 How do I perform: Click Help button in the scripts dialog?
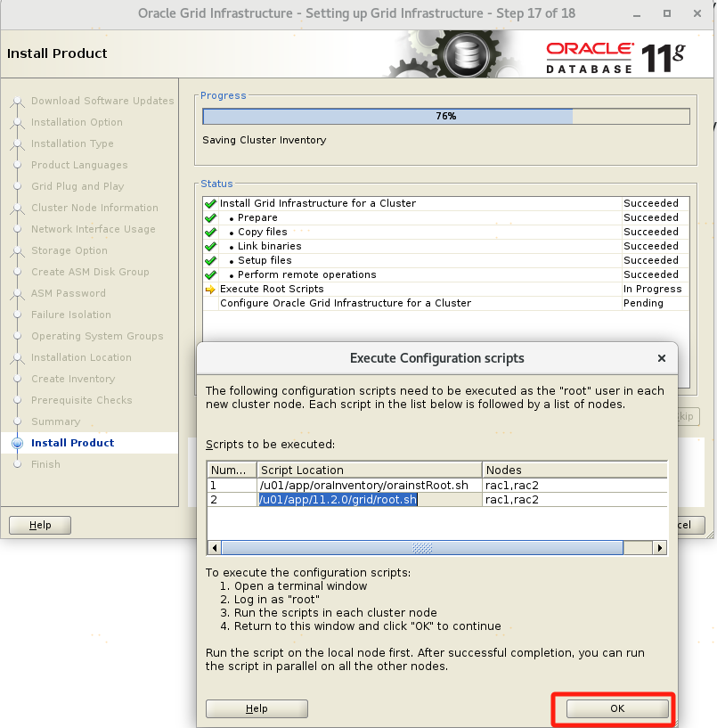click(x=257, y=708)
